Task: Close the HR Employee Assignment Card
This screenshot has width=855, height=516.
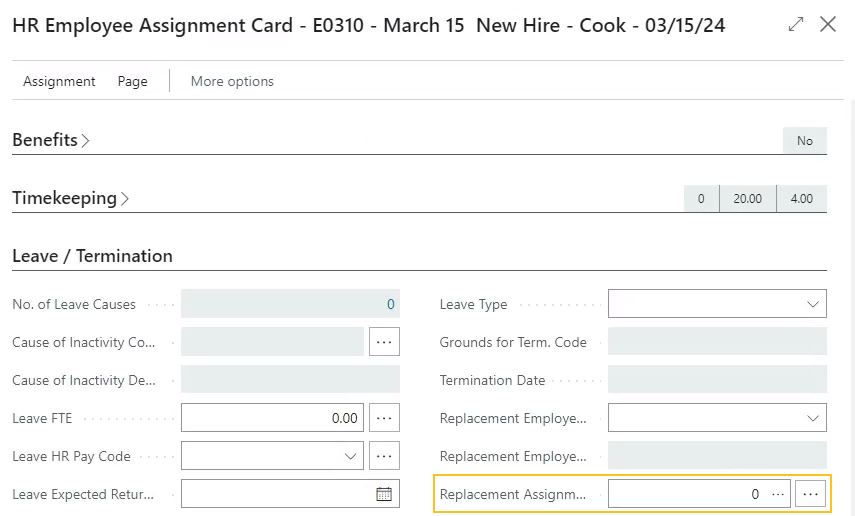Action: point(828,24)
